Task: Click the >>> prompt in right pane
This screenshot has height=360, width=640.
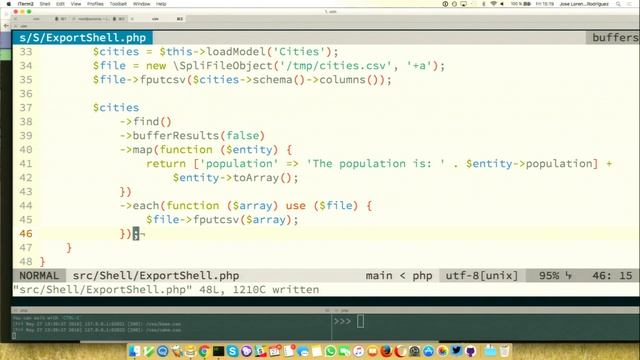Action: [342, 321]
